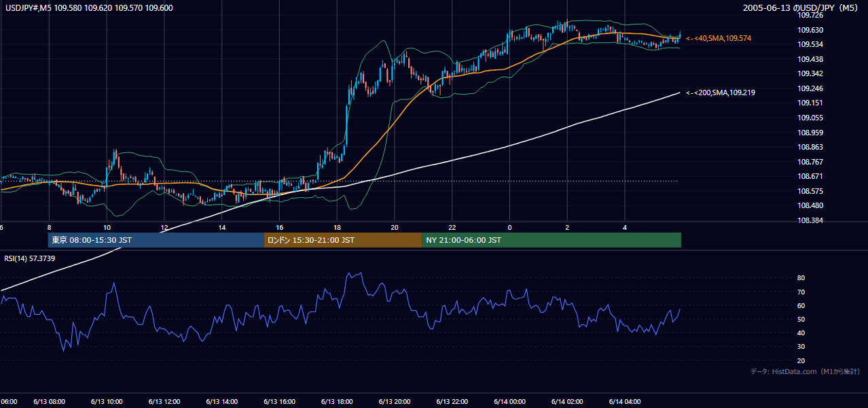Click price axis value 109.151
Screen dimensions: 868x408
tap(810, 103)
